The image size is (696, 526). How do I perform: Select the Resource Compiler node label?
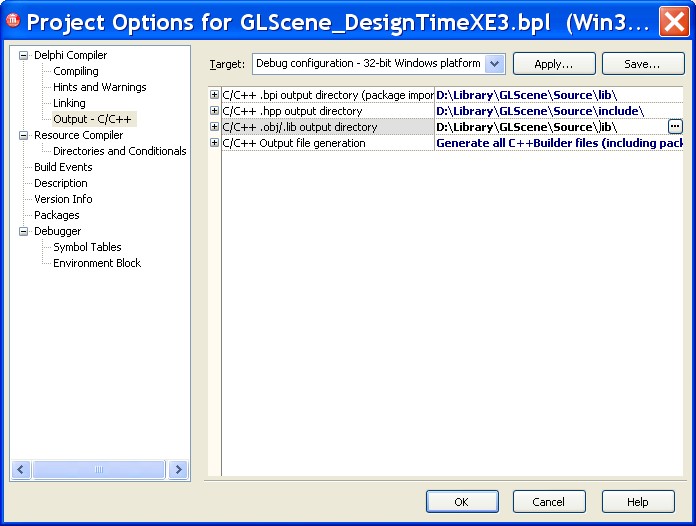coord(79,135)
